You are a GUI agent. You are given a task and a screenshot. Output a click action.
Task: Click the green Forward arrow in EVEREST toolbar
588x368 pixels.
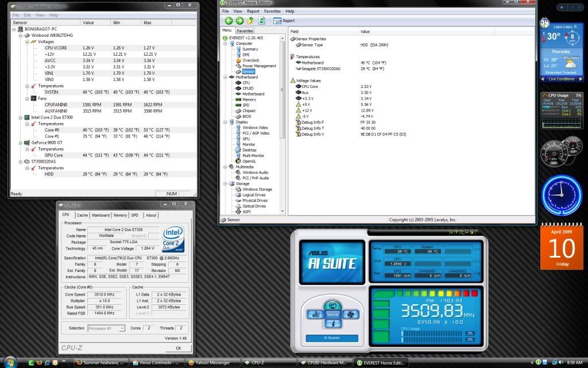pos(239,21)
